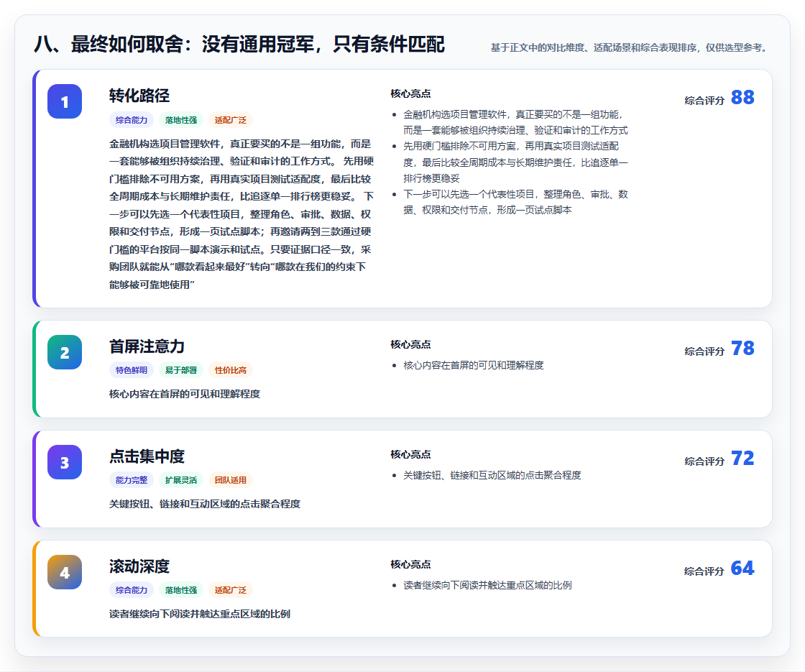Select the 点击集中度 card title
The width and height of the screenshot is (805, 672).
[x=147, y=456]
